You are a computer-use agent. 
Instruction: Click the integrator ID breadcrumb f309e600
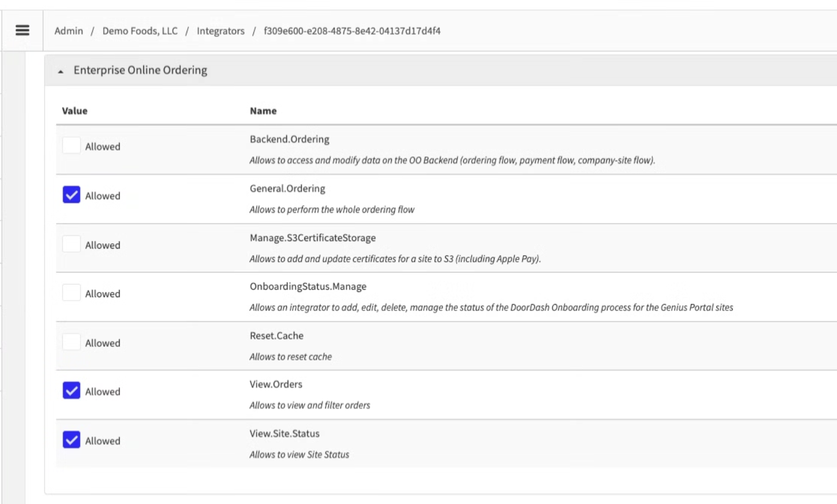click(x=352, y=31)
